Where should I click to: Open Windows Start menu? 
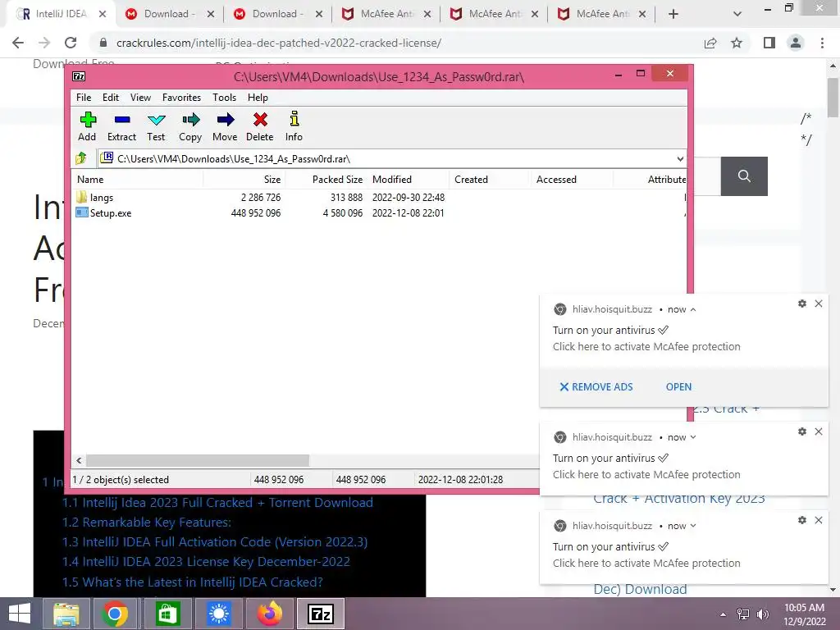20,614
